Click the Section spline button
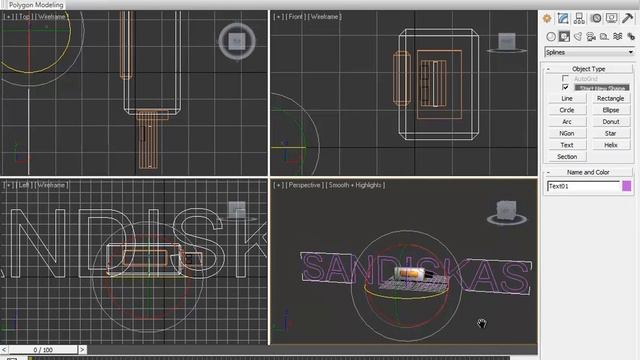Viewport: 640px width, 360px height. pyautogui.click(x=567, y=157)
